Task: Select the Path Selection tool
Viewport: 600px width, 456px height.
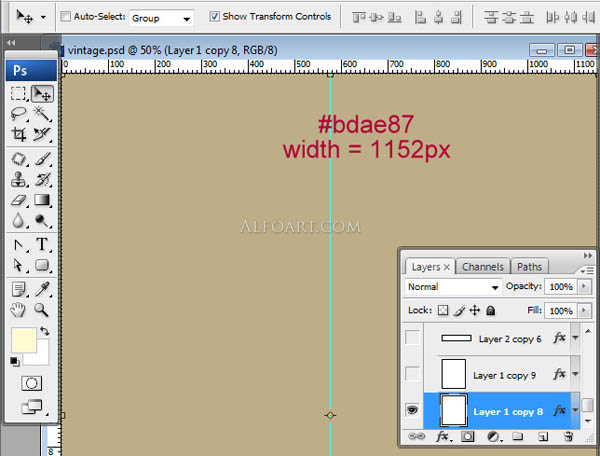Action: pos(18,265)
